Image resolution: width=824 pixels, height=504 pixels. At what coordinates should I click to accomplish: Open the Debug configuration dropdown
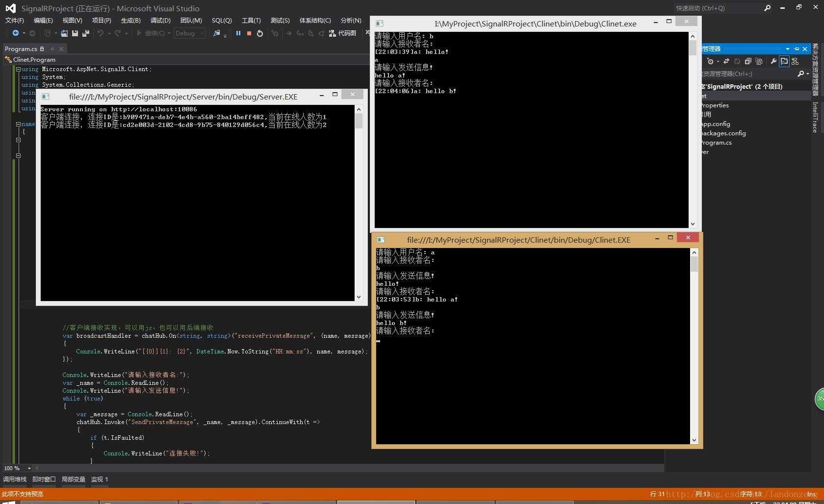click(x=189, y=33)
